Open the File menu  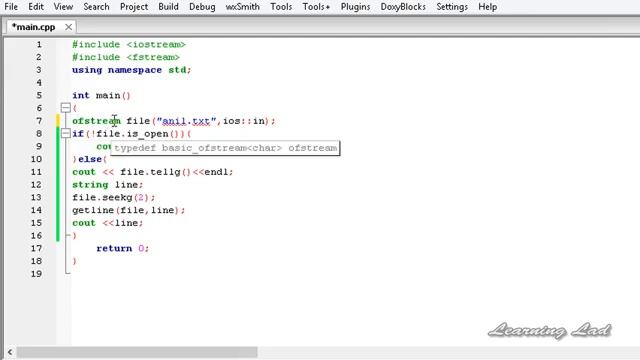pos(11,7)
